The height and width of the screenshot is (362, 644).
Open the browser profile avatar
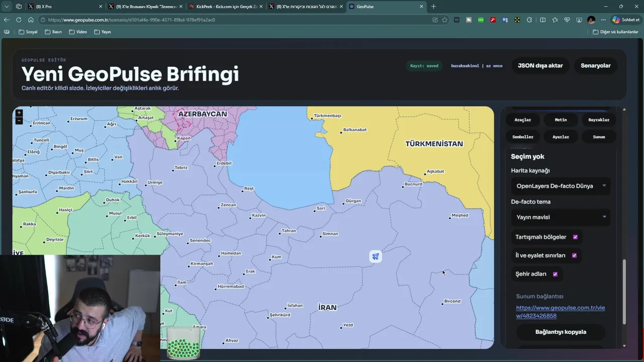coord(591,20)
